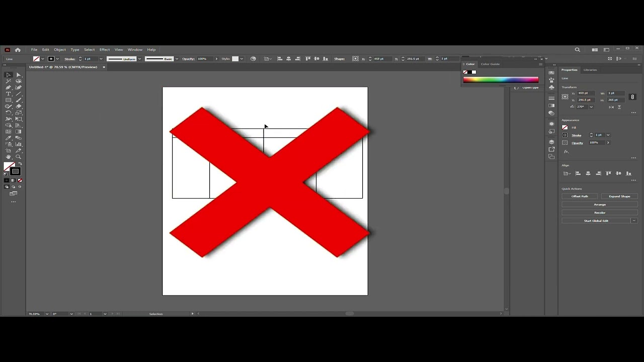Select the Paintbrush tool
The image size is (644, 362).
click(x=18, y=100)
